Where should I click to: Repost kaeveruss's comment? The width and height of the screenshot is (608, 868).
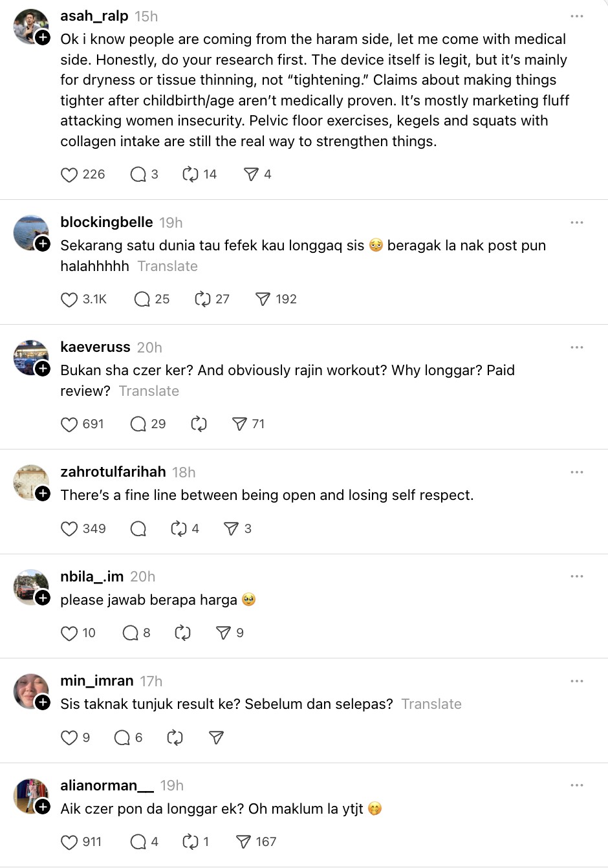tap(199, 424)
